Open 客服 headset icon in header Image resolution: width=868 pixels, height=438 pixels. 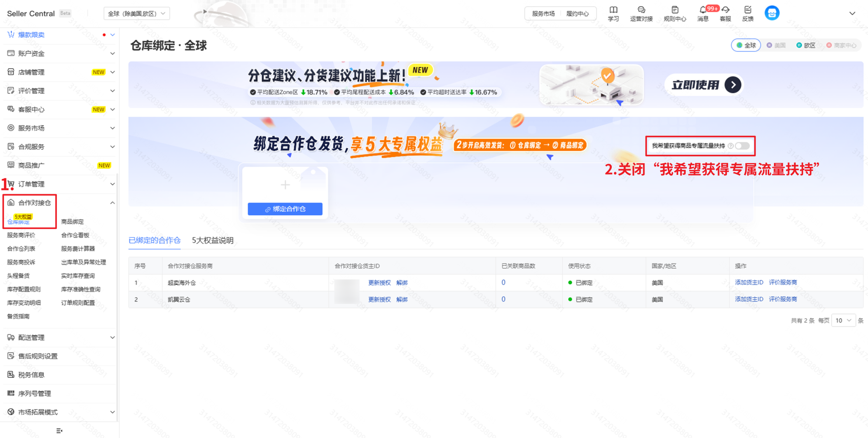[x=725, y=10]
